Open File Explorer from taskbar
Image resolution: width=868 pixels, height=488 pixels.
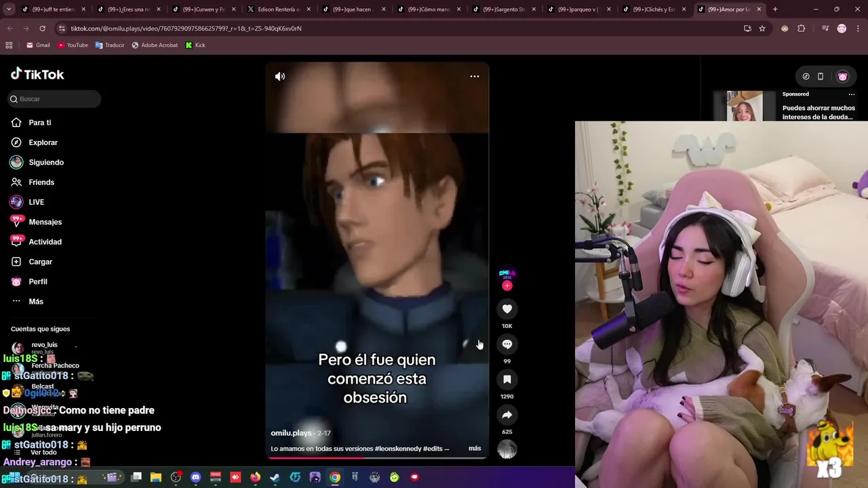tap(156, 477)
